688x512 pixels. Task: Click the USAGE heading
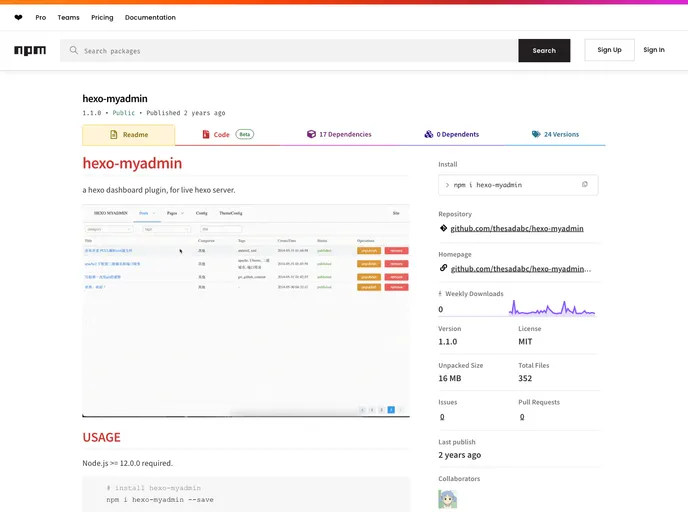(101, 437)
